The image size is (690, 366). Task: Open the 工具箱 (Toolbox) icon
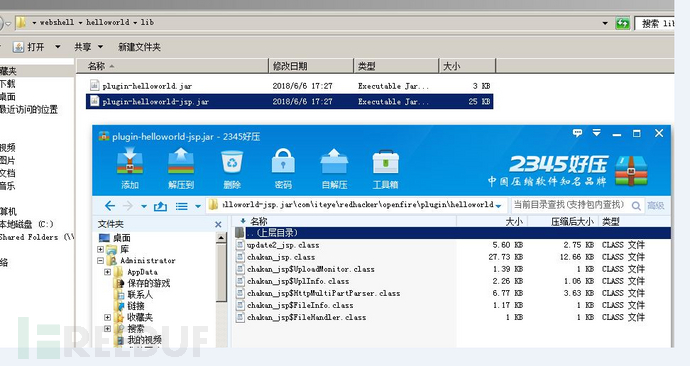click(385, 169)
